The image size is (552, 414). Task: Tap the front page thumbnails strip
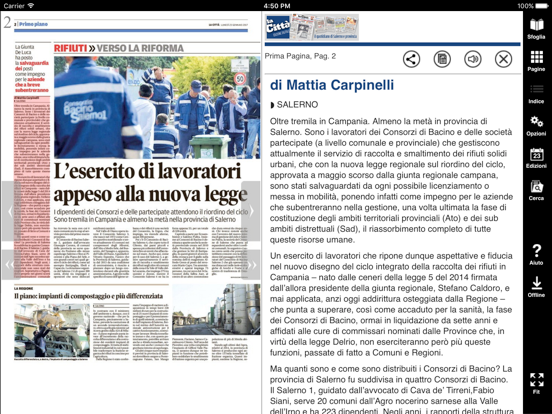pyautogui.click(x=324, y=27)
